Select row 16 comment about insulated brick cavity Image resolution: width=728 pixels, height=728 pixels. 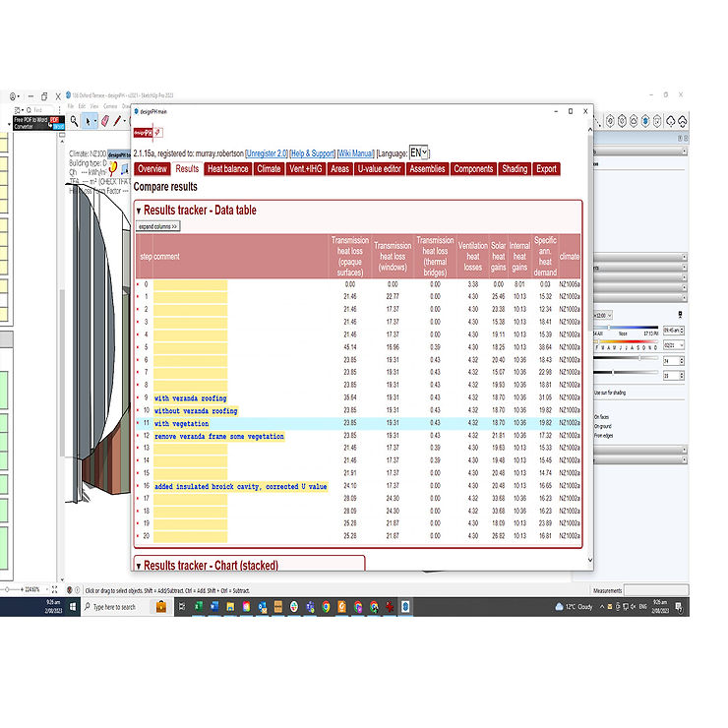(x=240, y=487)
